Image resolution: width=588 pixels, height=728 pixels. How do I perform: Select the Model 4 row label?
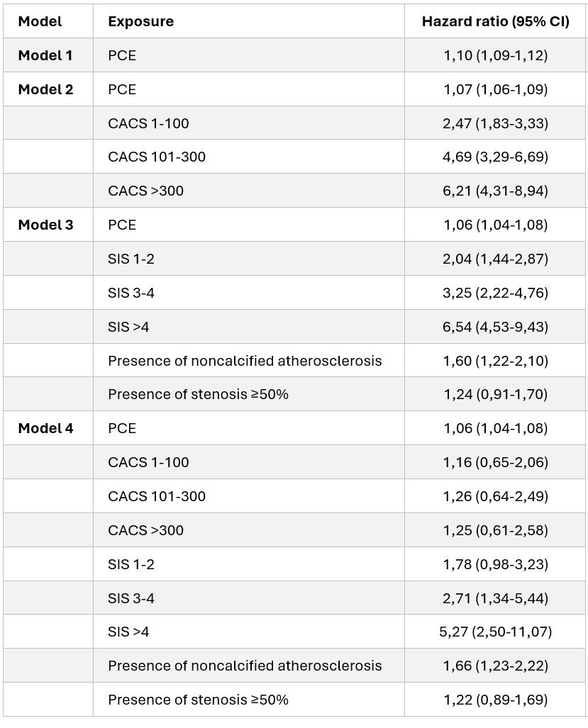(45, 428)
